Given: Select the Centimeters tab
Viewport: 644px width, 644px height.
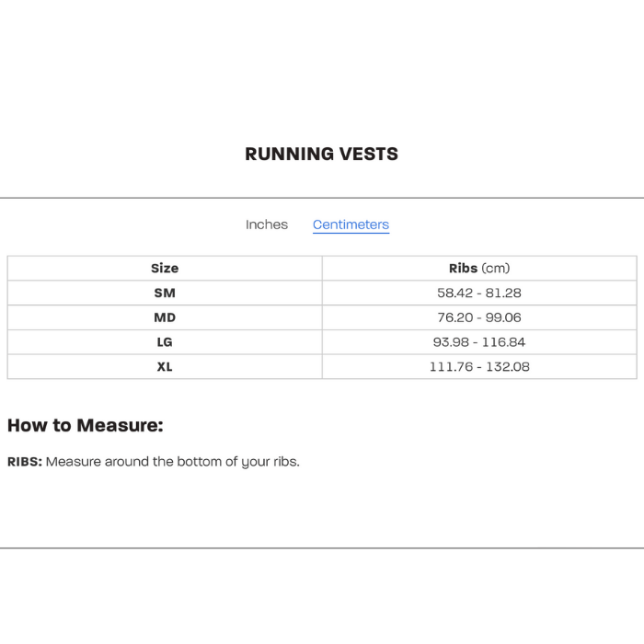Looking at the screenshot, I should [351, 224].
